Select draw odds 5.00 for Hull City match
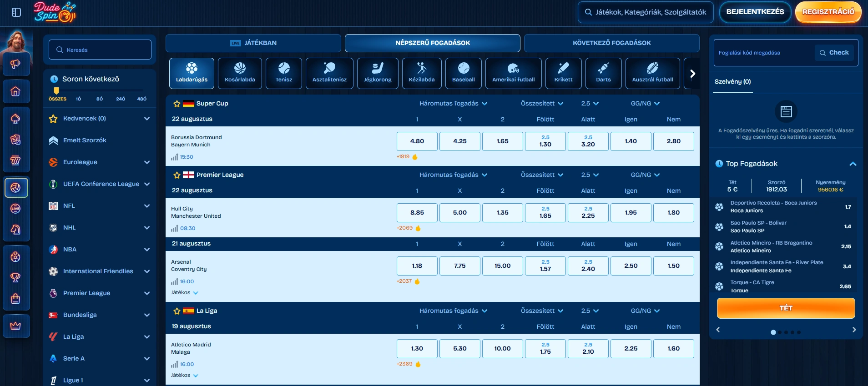 [x=460, y=213]
